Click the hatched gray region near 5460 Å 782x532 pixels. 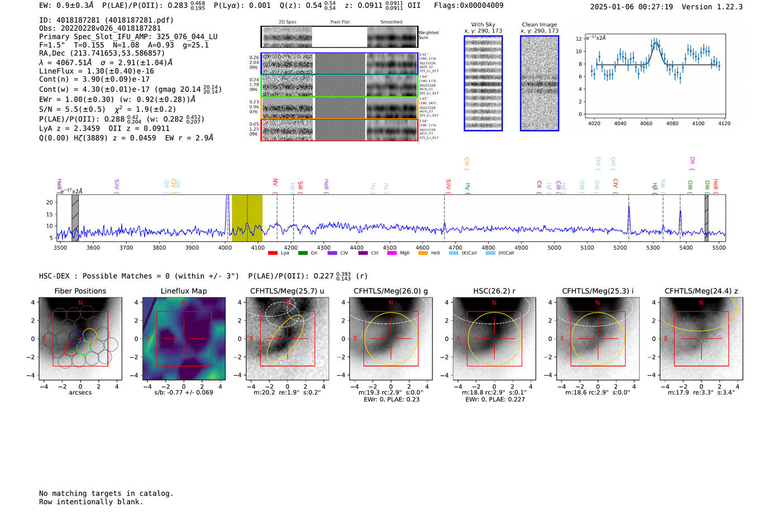707,218
